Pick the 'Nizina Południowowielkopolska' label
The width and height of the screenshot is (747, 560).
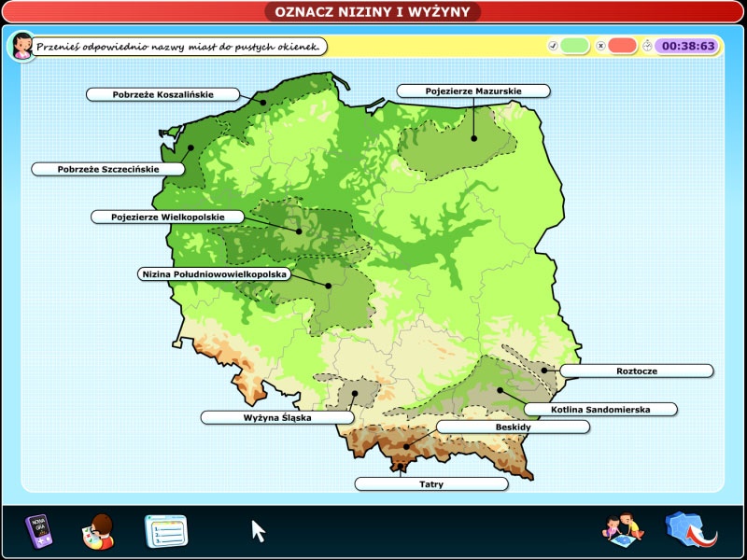click(214, 274)
